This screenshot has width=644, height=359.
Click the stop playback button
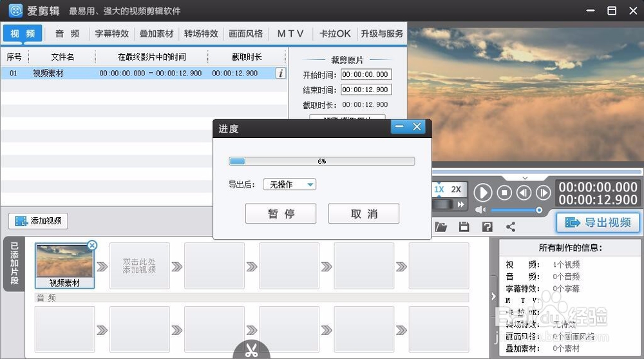point(504,193)
